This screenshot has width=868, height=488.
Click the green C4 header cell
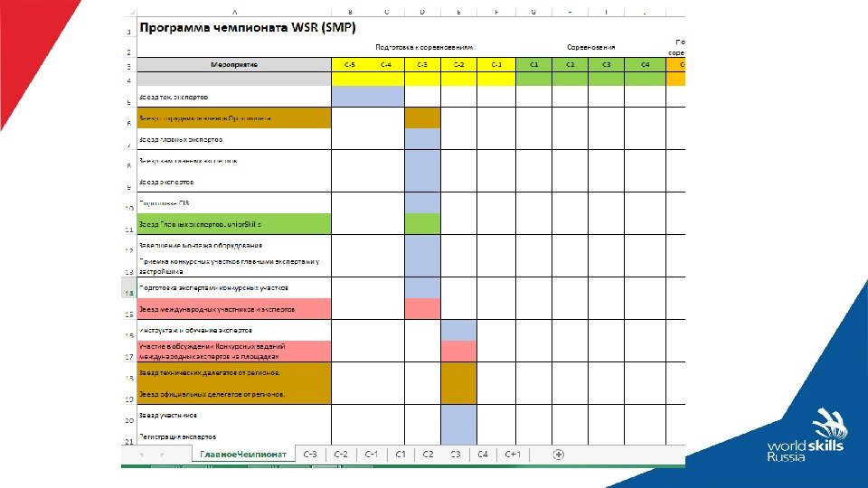(x=645, y=65)
